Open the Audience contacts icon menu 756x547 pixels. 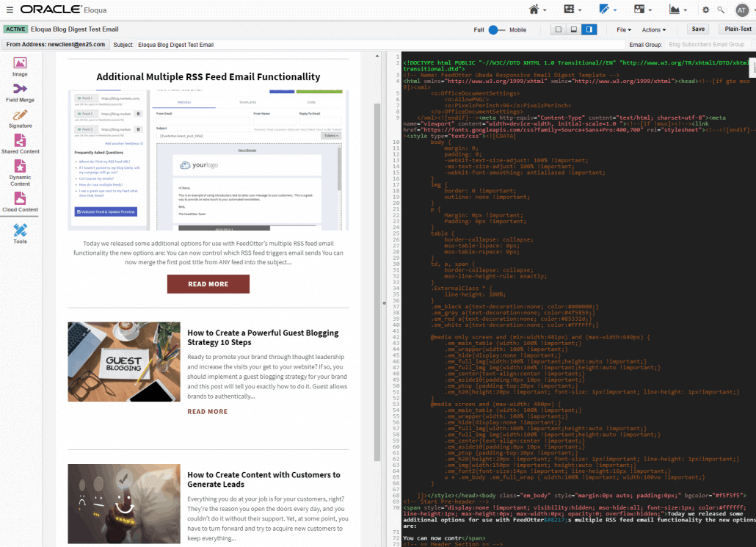click(x=639, y=9)
